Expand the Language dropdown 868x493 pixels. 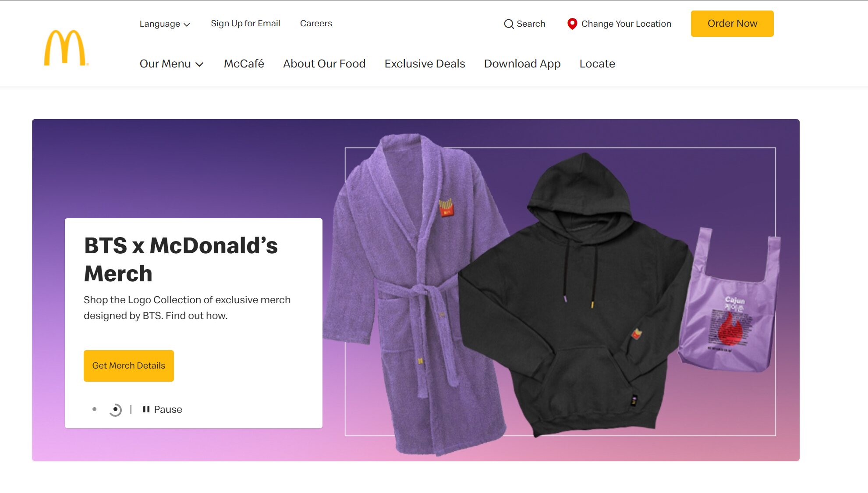pyautogui.click(x=165, y=24)
